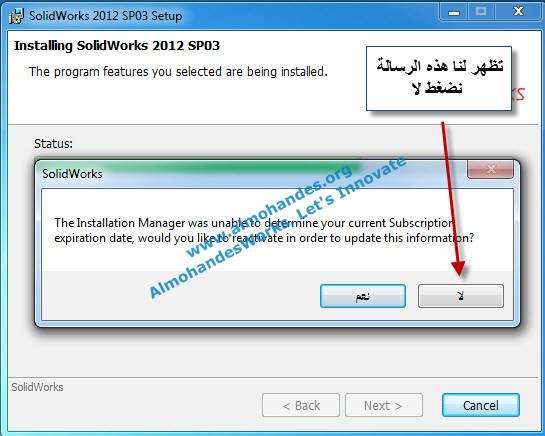This screenshot has width=545, height=436.
Task: Click the subscription expiration message text
Action: (264, 231)
